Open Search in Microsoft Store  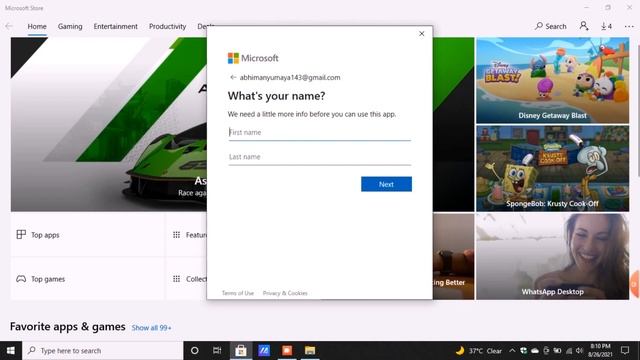pos(551,26)
